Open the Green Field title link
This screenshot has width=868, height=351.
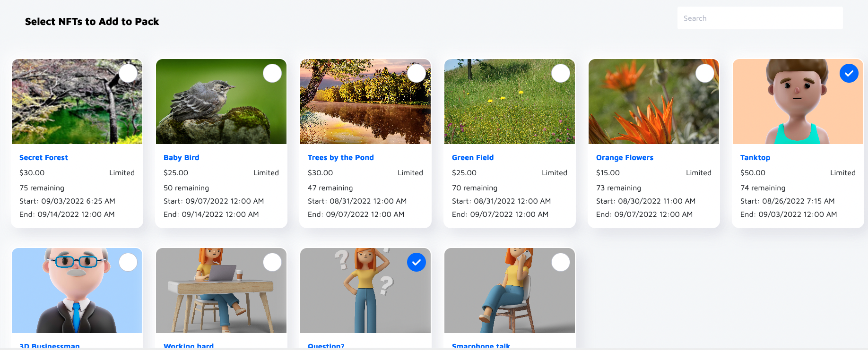473,158
